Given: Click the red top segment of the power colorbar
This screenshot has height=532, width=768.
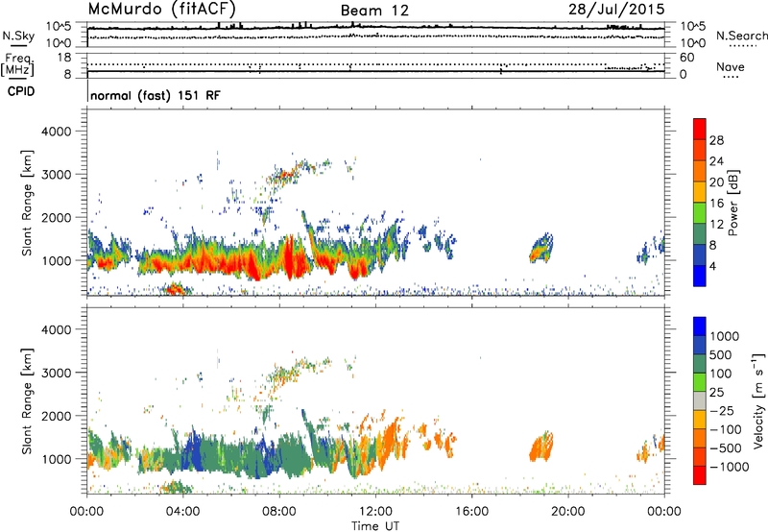Looking at the screenshot, I should point(700,129).
